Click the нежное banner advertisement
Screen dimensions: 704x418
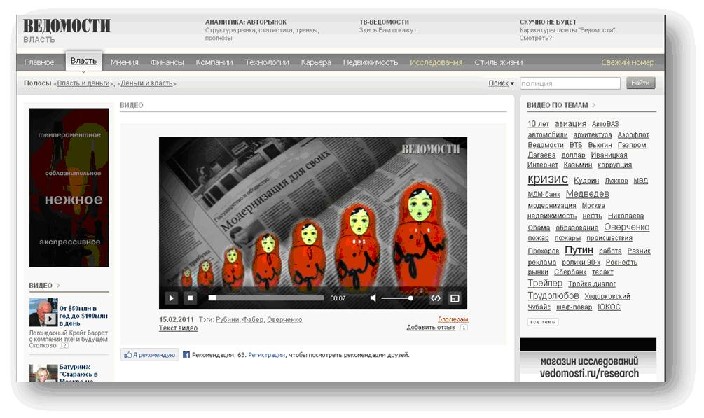69,188
